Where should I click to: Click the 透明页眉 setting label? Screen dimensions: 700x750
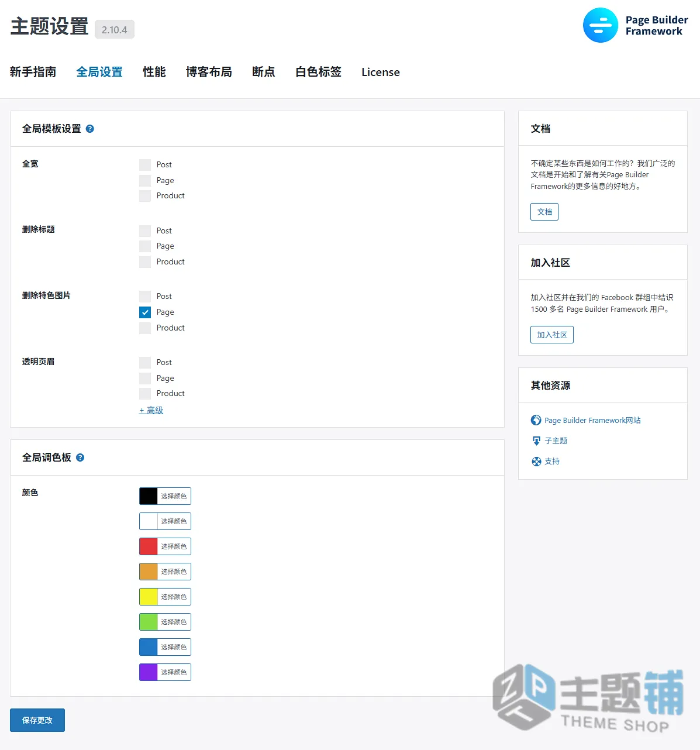coord(38,362)
